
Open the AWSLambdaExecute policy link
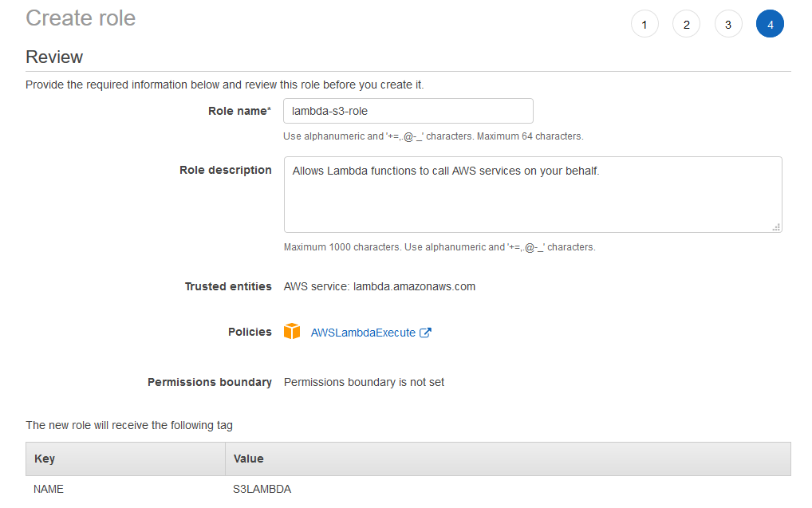point(363,333)
